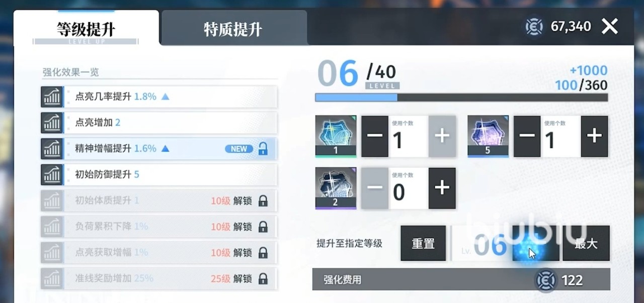Click the lock icon on 准线奖励增加 row

pyautogui.click(x=263, y=278)
